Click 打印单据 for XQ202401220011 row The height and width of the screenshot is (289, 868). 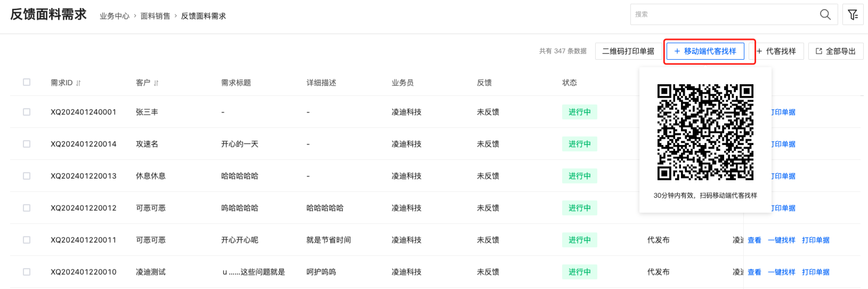tap(815, 240)
